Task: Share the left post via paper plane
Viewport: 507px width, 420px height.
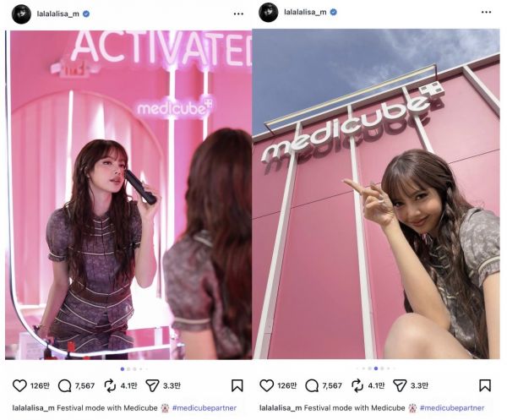Action: tap(152, 385)
